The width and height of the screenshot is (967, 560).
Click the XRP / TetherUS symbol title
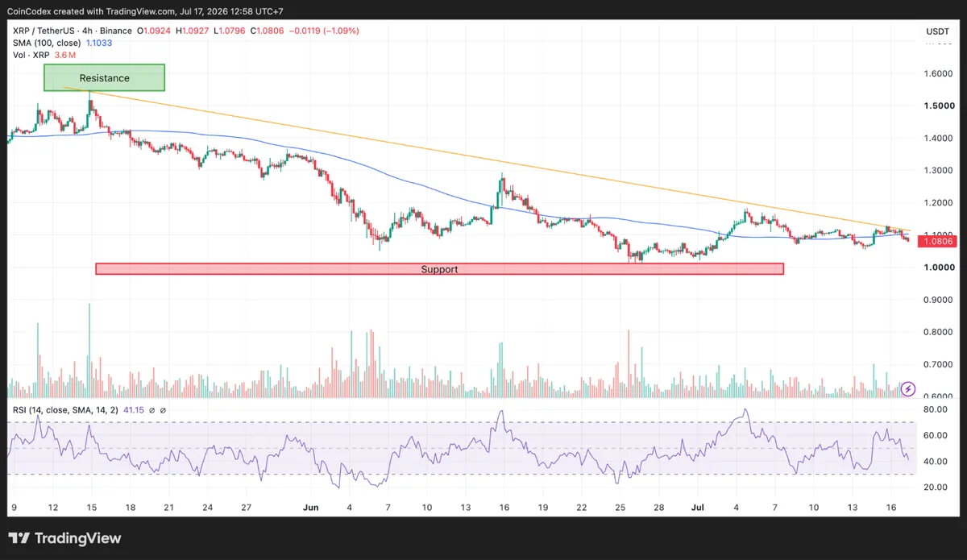click(40, 31)
